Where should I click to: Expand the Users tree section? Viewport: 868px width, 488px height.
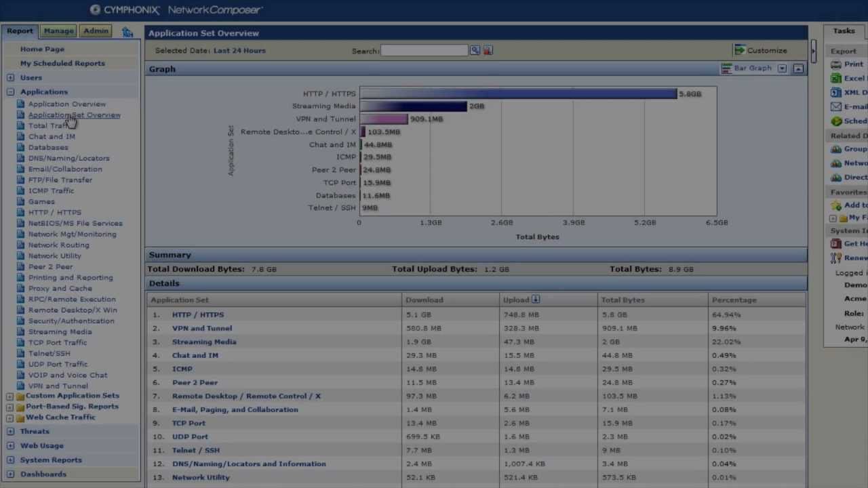click(10, 78)
